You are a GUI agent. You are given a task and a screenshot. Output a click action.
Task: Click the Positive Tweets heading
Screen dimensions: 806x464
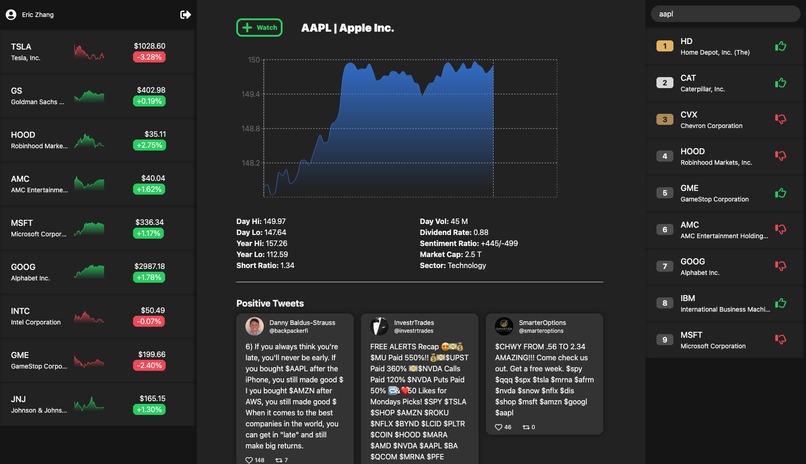270,303
